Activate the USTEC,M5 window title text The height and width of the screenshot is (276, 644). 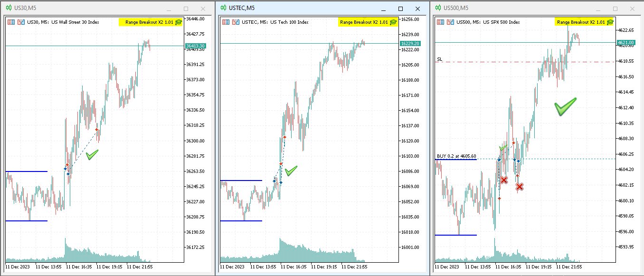tap(241, 8)
